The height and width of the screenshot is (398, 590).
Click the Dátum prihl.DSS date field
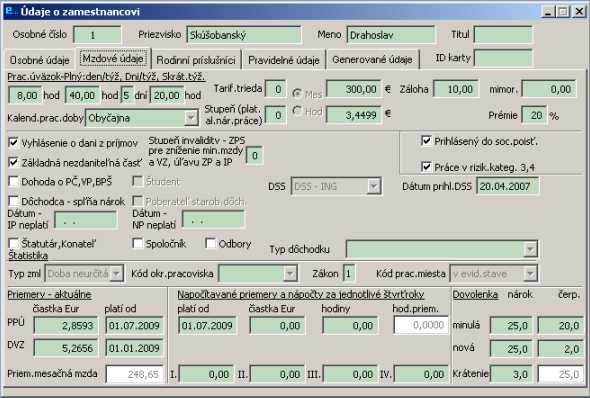pyautogui.click(x=507, y=186)
